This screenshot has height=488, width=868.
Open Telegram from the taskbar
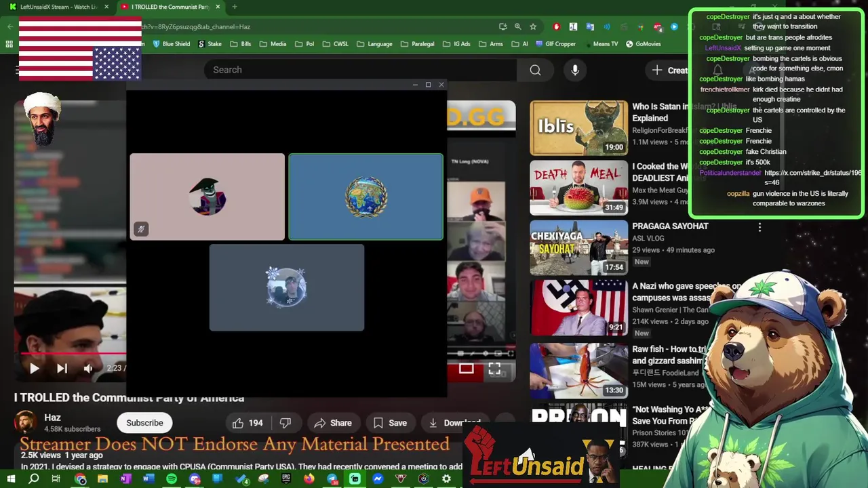pos(332,479)
